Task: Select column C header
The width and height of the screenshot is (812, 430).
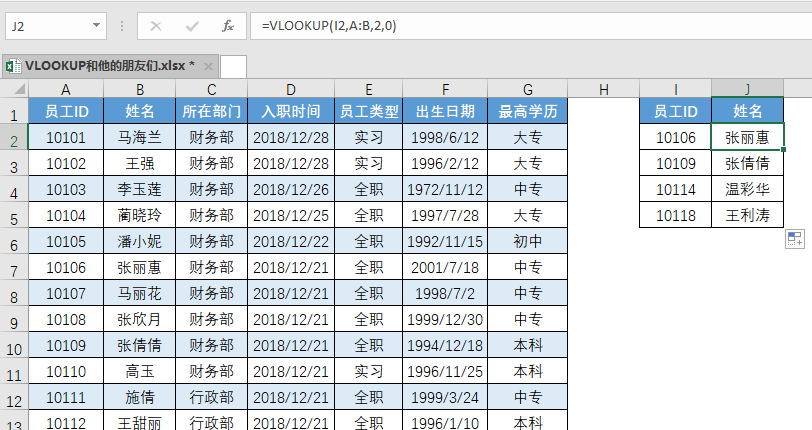Action: pos(212,89)
